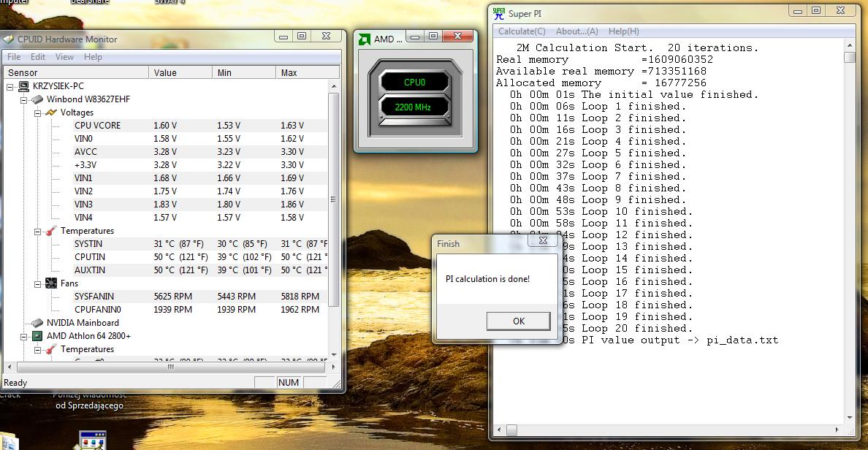Collapse the AMD Athlon 64 2800+ node
The image size is (868, 450).
coord(24,337)
